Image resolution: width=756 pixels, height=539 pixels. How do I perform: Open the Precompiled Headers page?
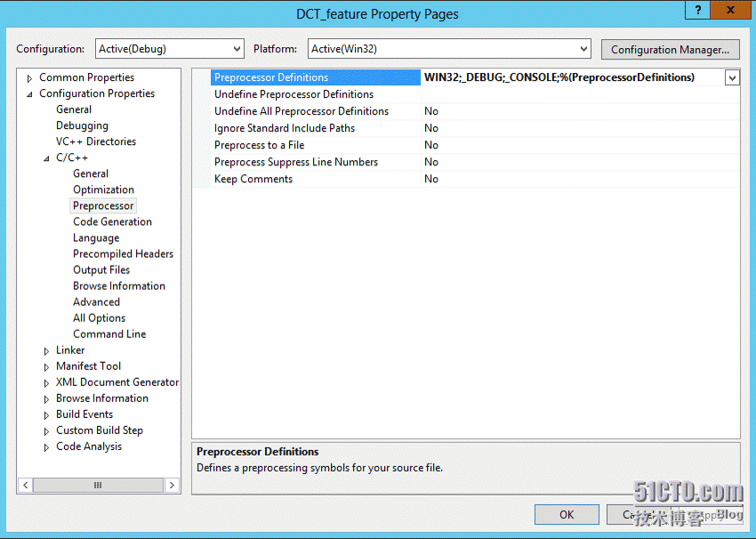(123, 253)
